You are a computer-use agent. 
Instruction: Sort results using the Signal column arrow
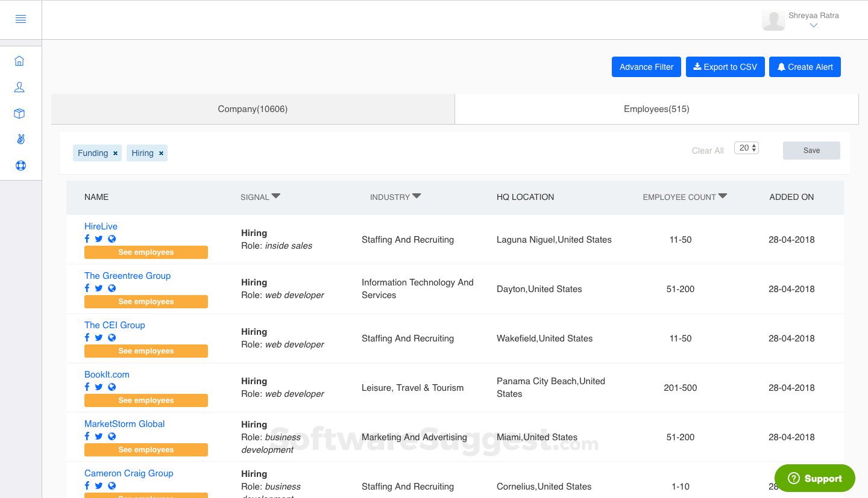276,195
